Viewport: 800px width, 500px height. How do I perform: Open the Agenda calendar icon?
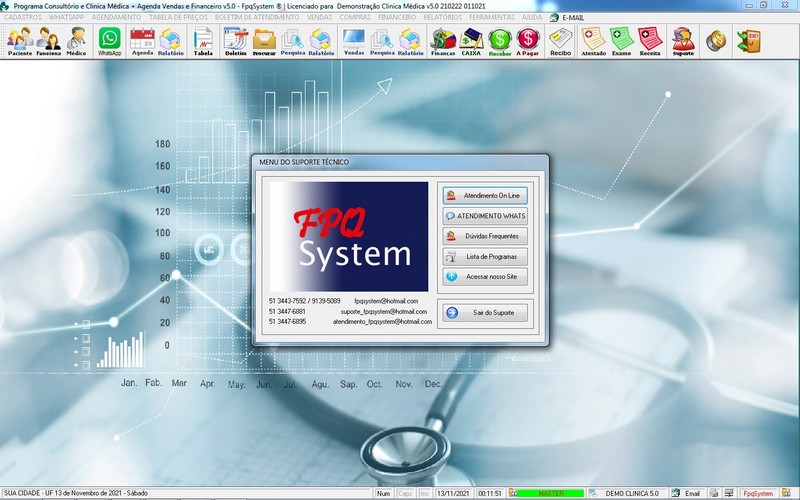click(142, 41)
